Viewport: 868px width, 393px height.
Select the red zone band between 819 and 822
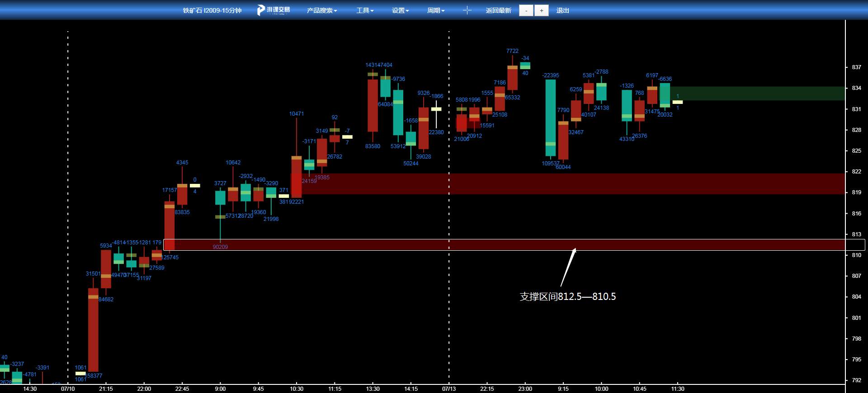[568, 184]
